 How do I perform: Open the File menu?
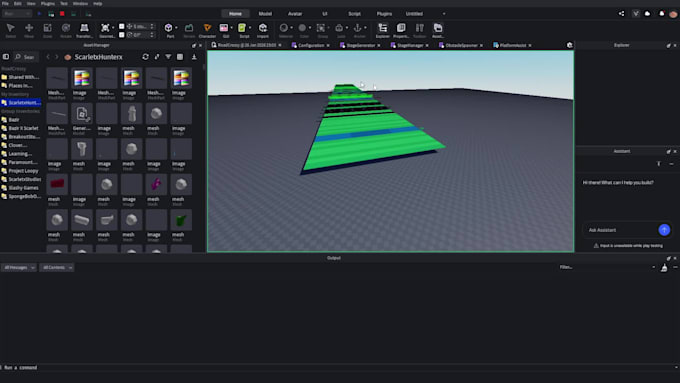click(x=5, y=3)
